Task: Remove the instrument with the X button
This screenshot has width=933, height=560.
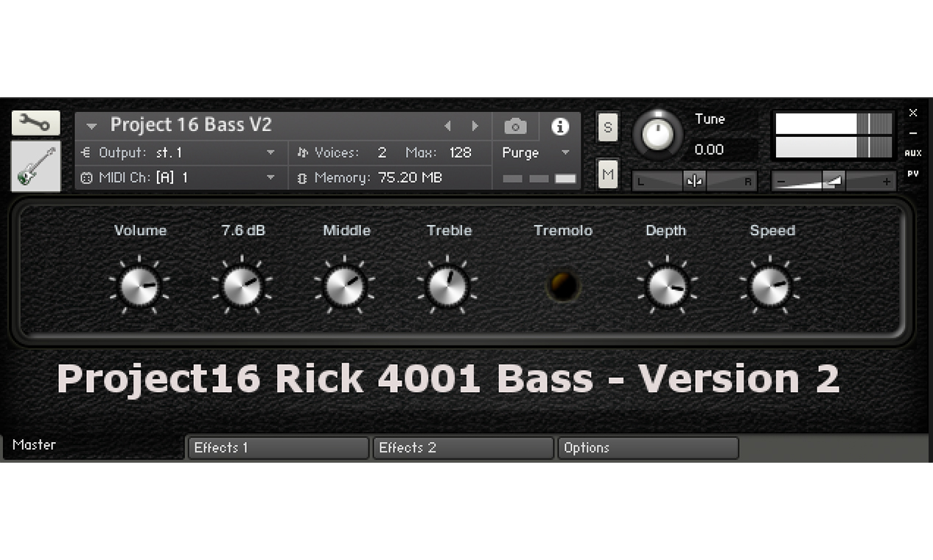Action: click(x=913, y=113)
